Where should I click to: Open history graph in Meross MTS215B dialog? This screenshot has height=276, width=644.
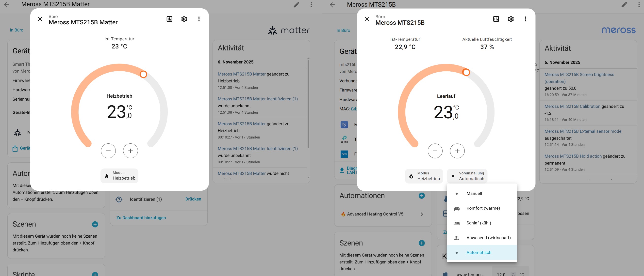[496, 19]
